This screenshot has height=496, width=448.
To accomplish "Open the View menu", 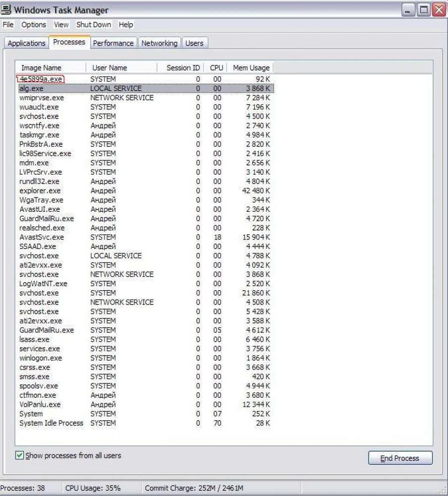I will (61, 24).
